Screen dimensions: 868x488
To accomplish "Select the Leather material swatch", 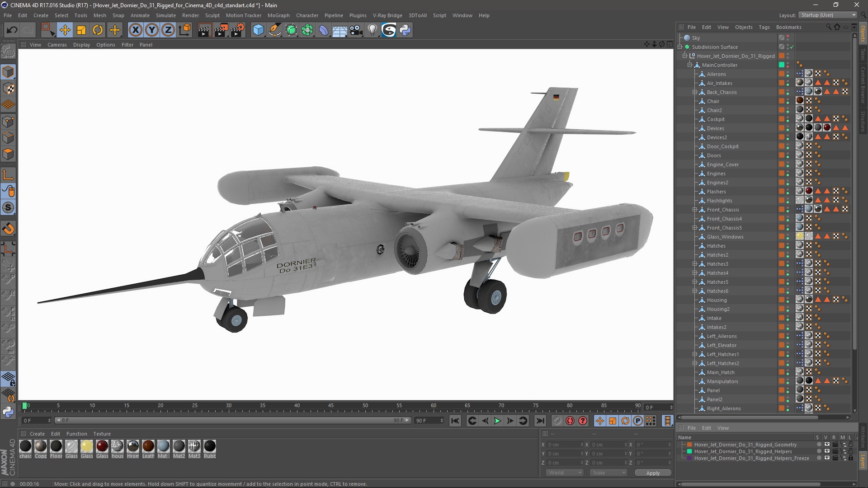I will [148, 446].
